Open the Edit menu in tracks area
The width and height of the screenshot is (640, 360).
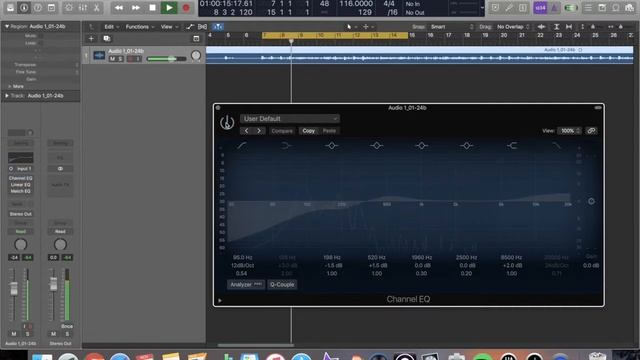tap(111, 27)
